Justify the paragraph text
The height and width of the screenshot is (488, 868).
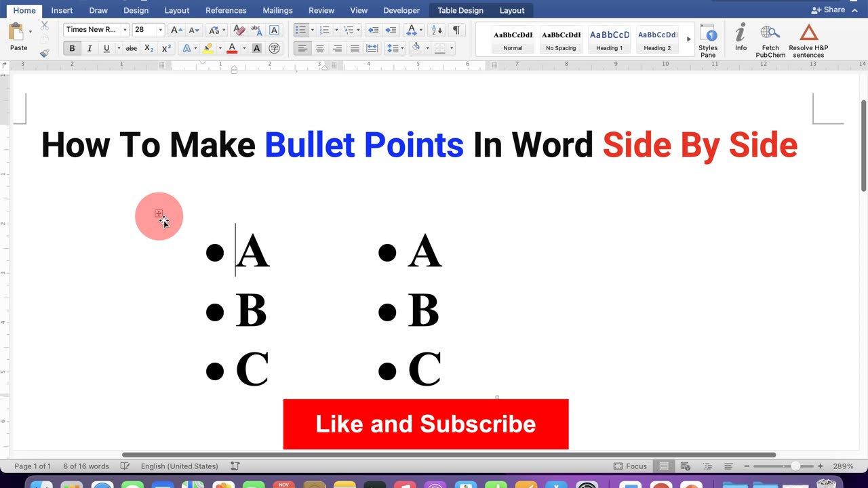pyautogui.click(x=355, y=48)
